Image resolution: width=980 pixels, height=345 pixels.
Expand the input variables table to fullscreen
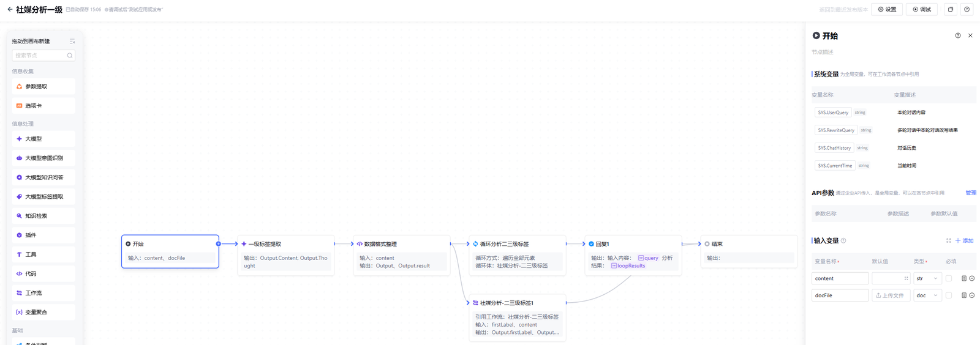(948, 241)
